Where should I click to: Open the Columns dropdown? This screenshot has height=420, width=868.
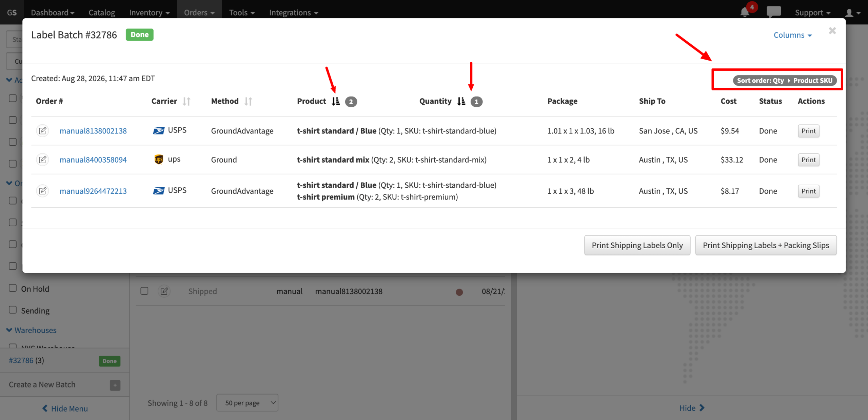point(792,35)
